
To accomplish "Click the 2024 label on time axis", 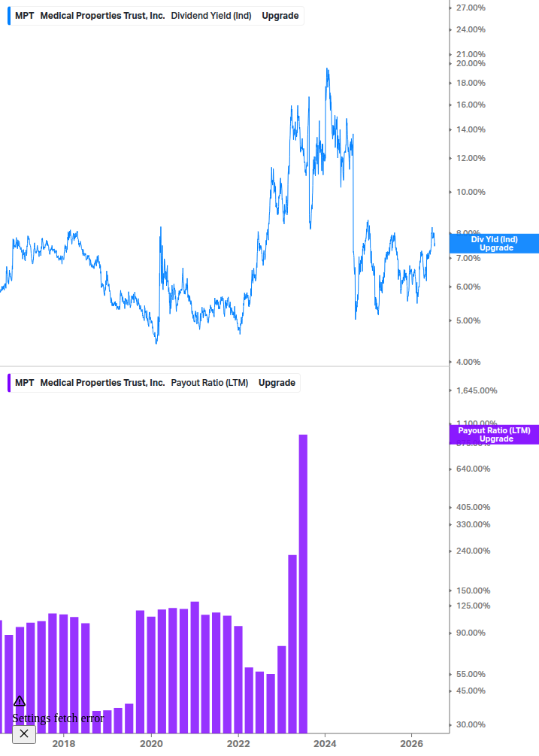I will [x=326, y=744].
